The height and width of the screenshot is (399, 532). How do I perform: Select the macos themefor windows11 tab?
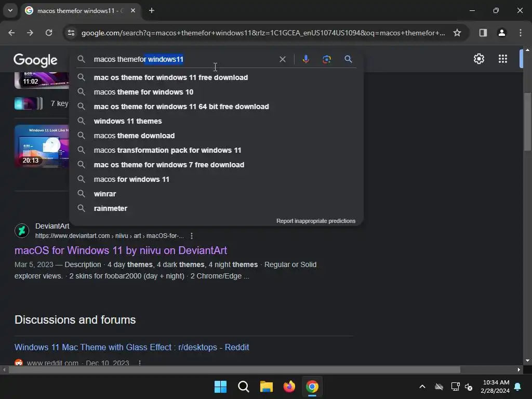(x=81, y=10)
